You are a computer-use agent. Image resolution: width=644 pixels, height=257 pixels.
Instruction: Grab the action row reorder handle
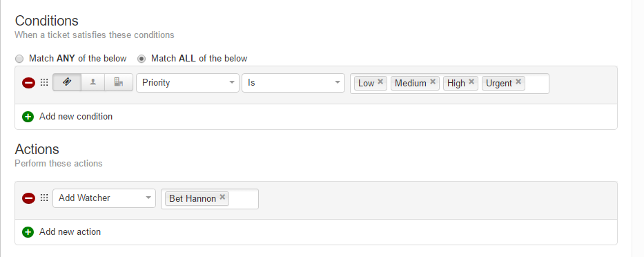point(44,198)
